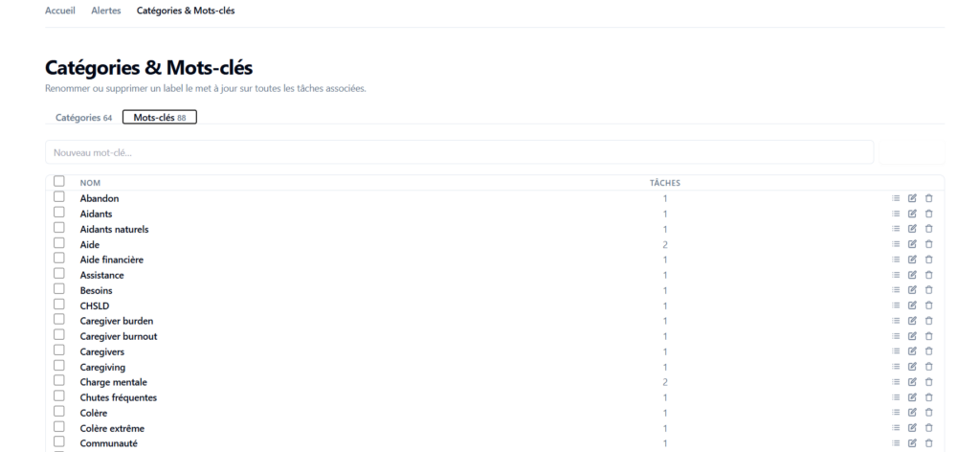
Task: Open edit pencil for Caregiver burnout
Action: tap(912, 336)
